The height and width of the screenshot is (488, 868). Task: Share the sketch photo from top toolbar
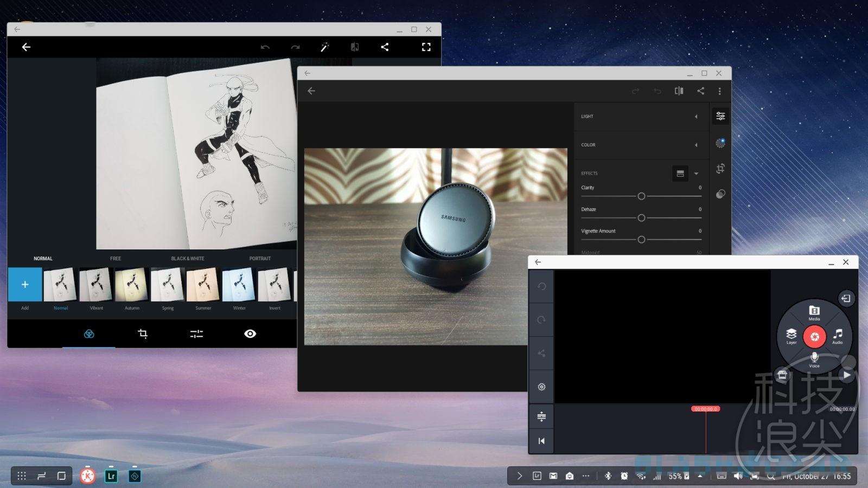(x=385, y=47)
